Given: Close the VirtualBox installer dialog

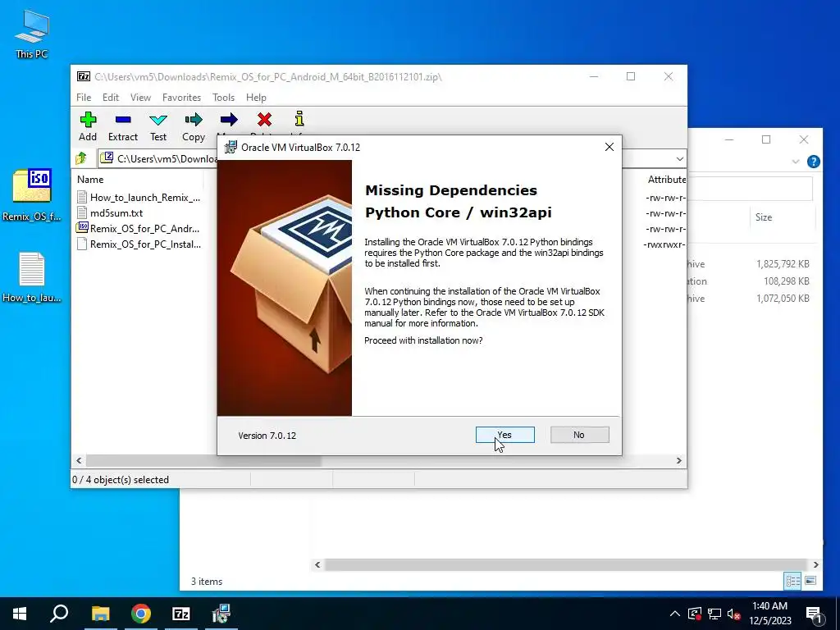Looking at the screenshot, I should coord(609,147).
